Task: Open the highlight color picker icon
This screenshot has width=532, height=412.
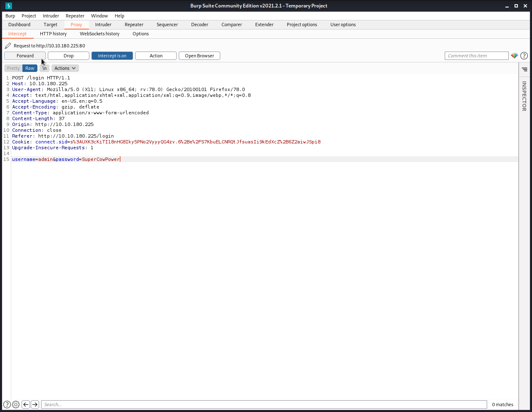Action: point(515,56)
